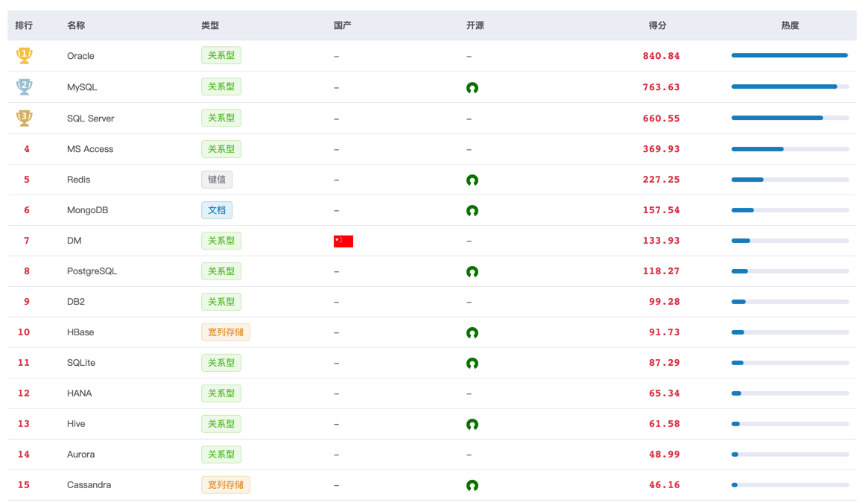Click the SQLite database name
The height and width of the screenshot is (503, 868).
tap(80, 362)
